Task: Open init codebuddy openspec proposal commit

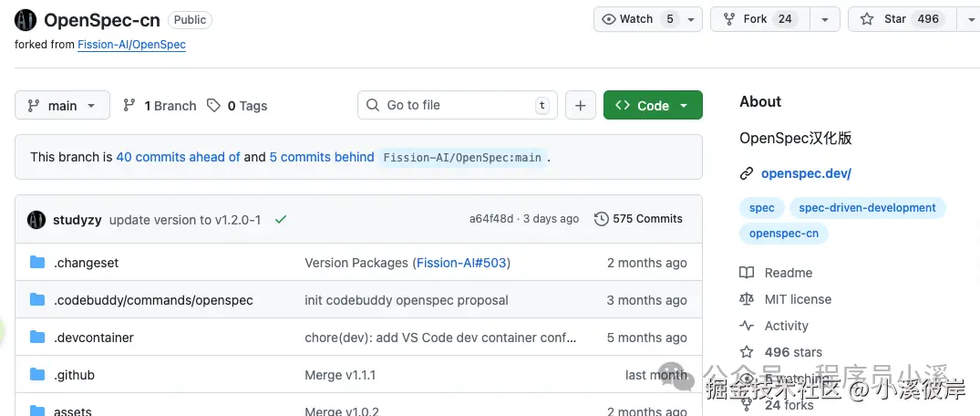Action: pos(407,300)
